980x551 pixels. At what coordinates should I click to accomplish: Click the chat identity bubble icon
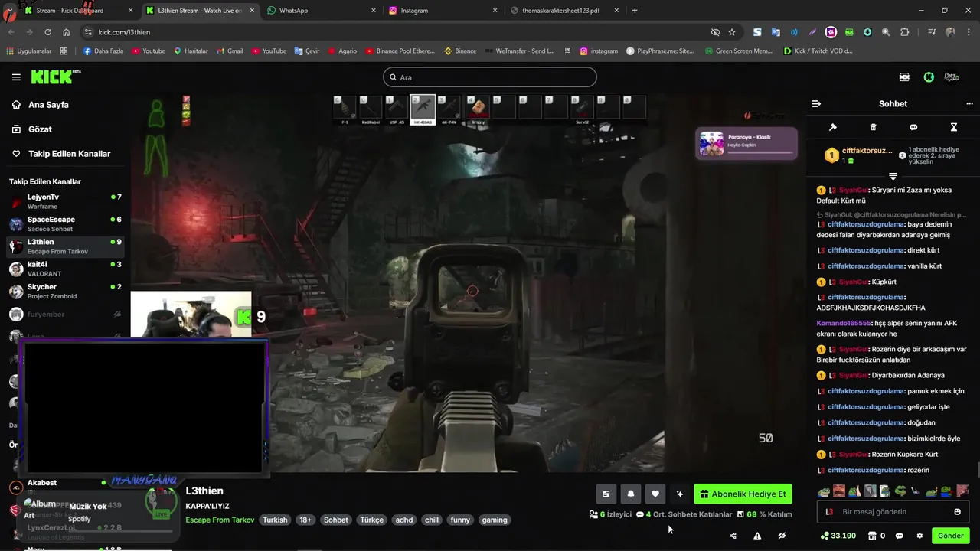click(900, 536)
